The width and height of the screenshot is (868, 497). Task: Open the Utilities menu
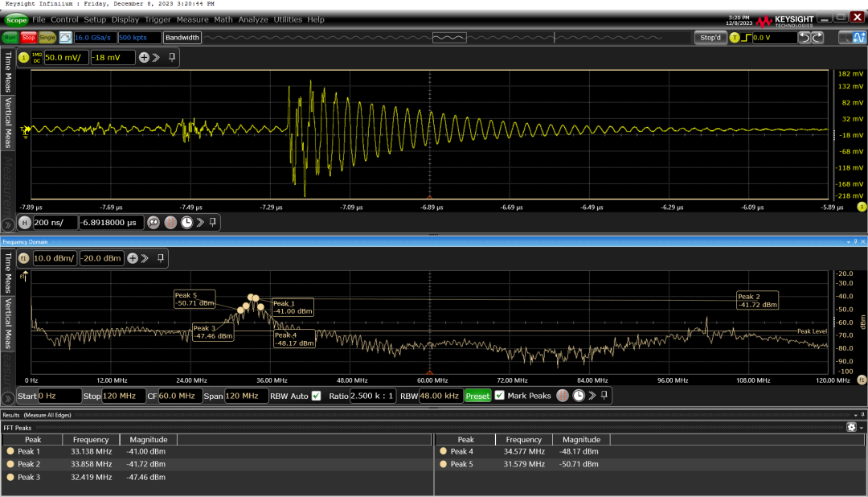tap(288, 19)
